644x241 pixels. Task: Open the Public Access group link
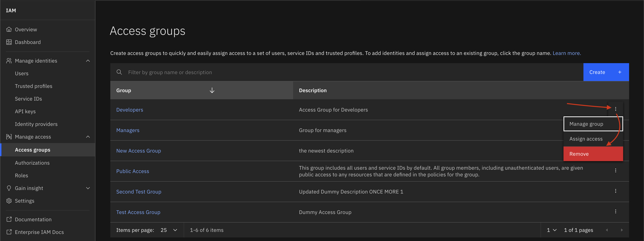tap(132, 171)
